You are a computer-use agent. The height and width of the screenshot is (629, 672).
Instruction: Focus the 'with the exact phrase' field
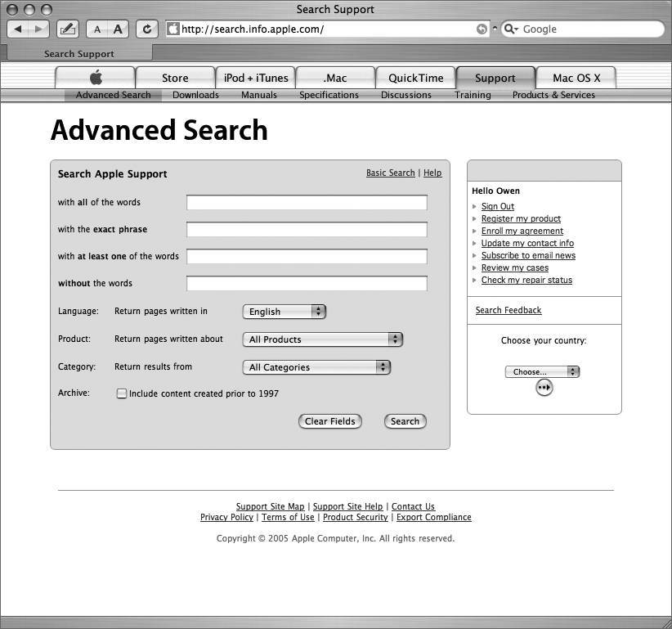pyautogui.click(x=307, y=230)
